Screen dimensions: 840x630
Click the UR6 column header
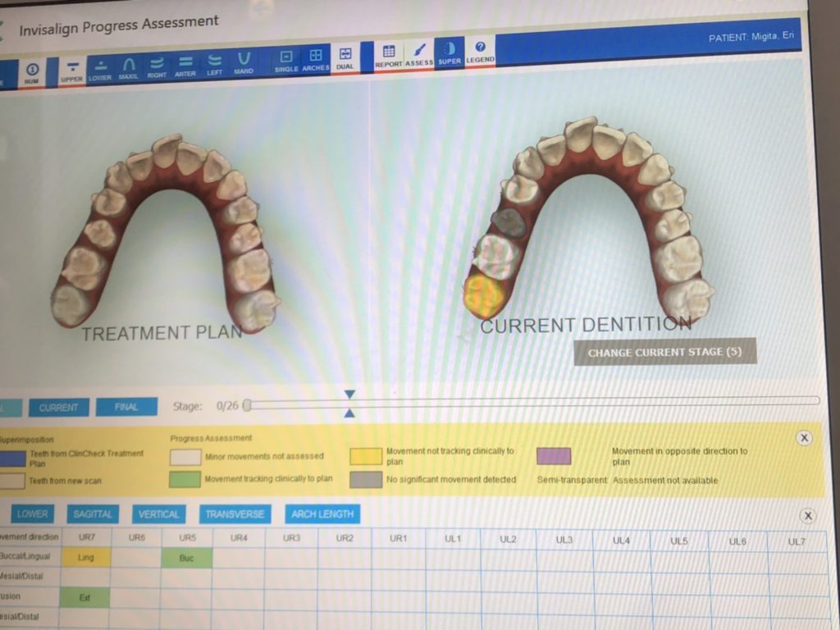[137, 537]
